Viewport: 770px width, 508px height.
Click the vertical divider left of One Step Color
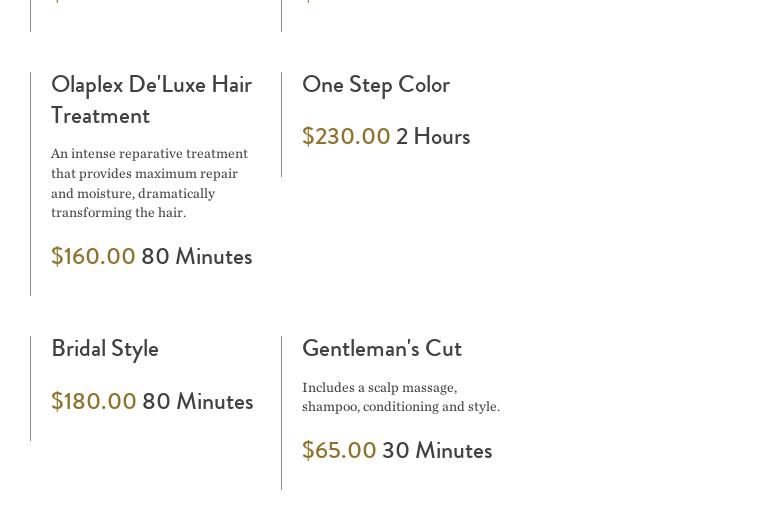pyautogui.click(x=282, y=124)
